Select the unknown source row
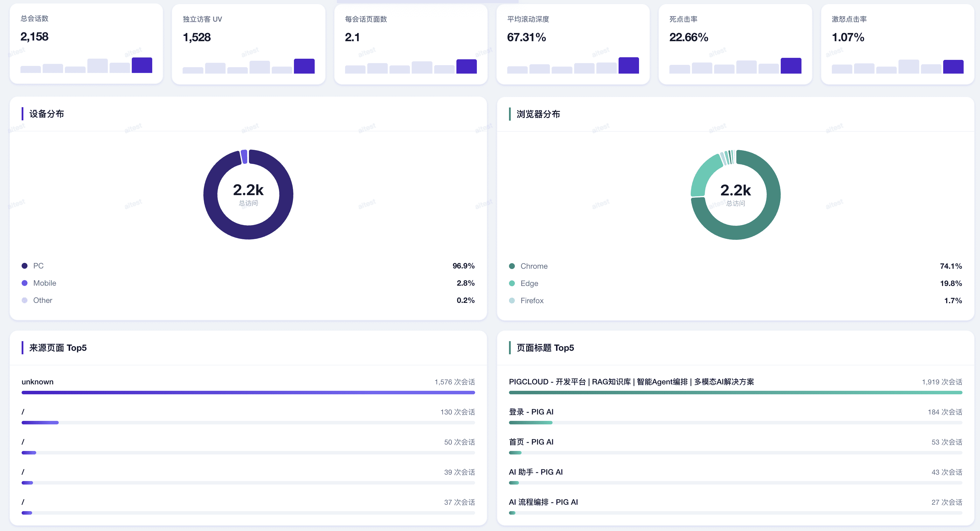Screen dimensions: 980x531 pos(37,381)
